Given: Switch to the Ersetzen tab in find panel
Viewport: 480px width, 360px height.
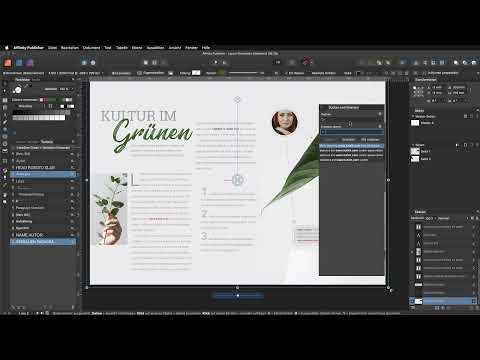Looking at the screenshot, I should pyautogui.click(x=348, y=140).
